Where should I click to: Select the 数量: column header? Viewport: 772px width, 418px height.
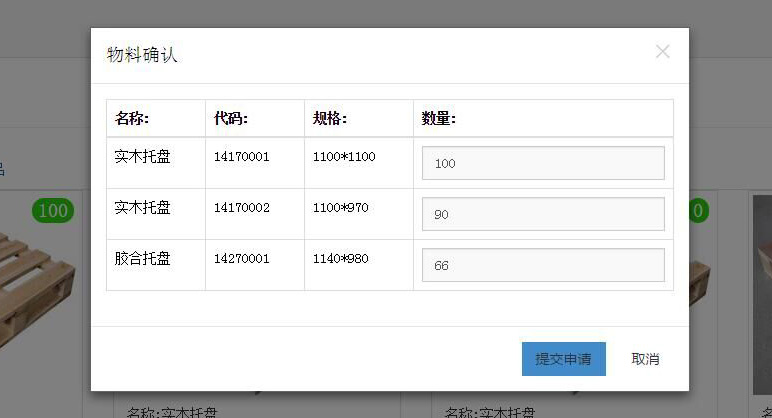pos(543,118)
